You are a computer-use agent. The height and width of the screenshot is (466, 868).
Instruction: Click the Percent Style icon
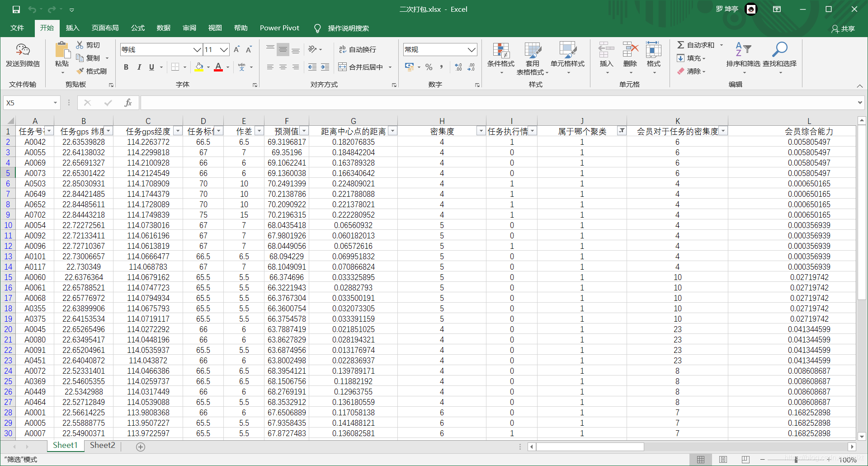tap(429, 67)
